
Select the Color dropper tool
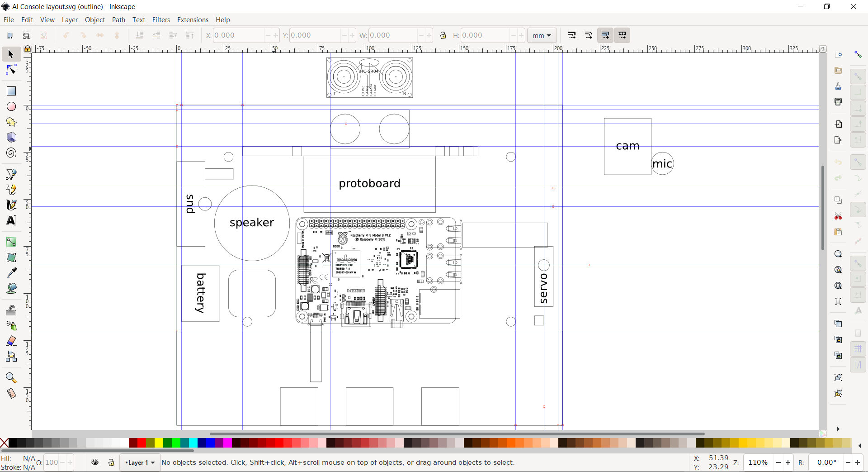pyautogui.click(x=11, y=272)
